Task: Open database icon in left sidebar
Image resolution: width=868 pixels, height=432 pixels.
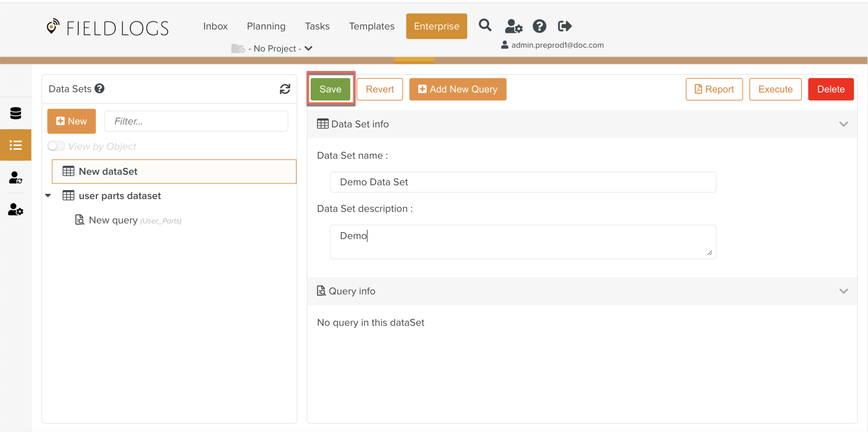Action: click(x=16, y=113)
